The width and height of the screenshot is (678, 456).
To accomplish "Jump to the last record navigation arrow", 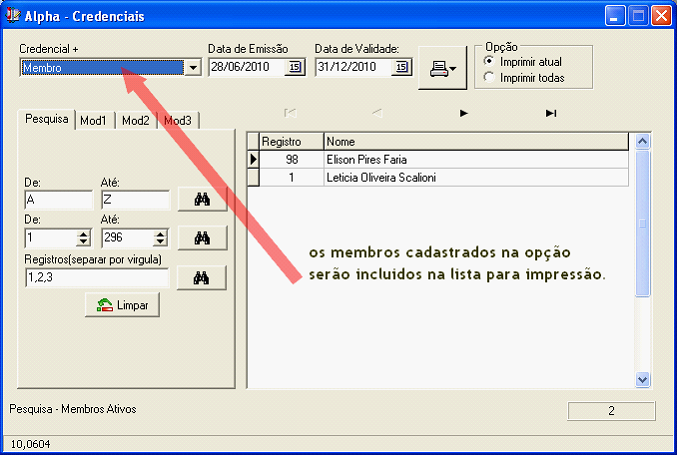I will (550, 113).
